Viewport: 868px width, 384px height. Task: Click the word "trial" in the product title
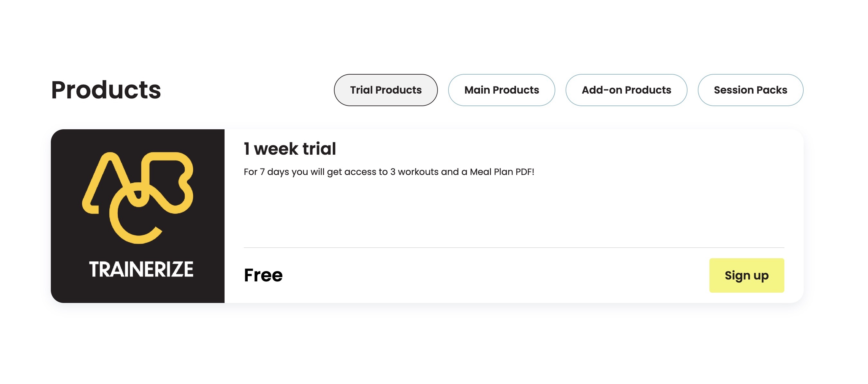pos(319,149)
